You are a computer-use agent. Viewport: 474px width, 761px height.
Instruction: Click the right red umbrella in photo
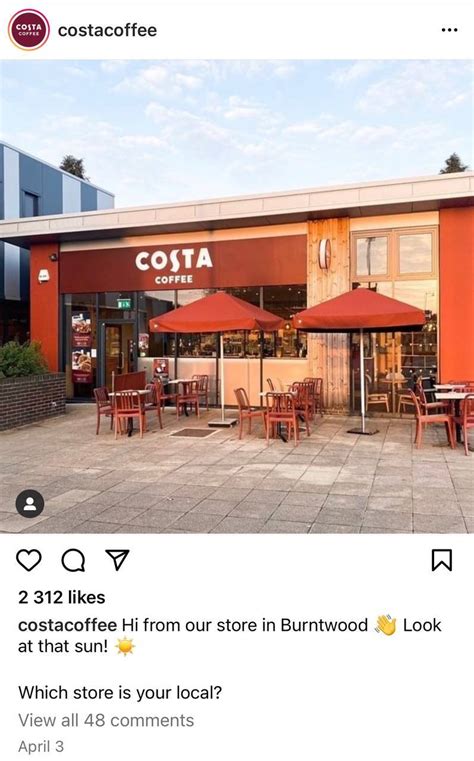pos(359,308)
